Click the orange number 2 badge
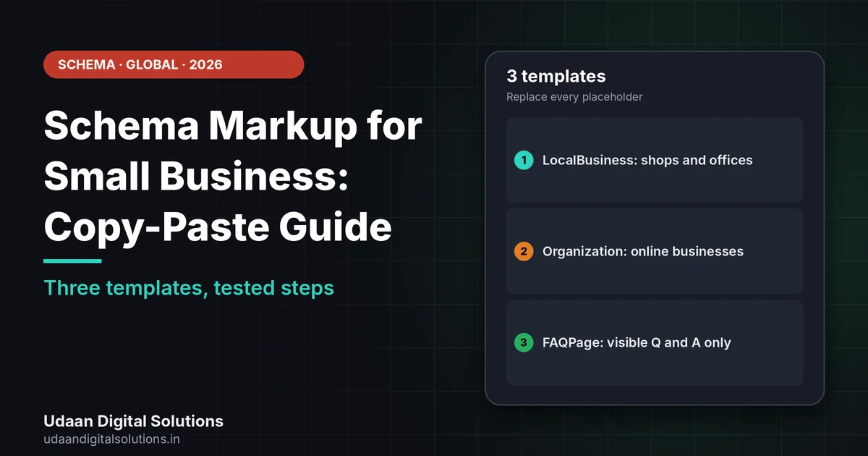868x456 pixels. (x=524, y=251)
